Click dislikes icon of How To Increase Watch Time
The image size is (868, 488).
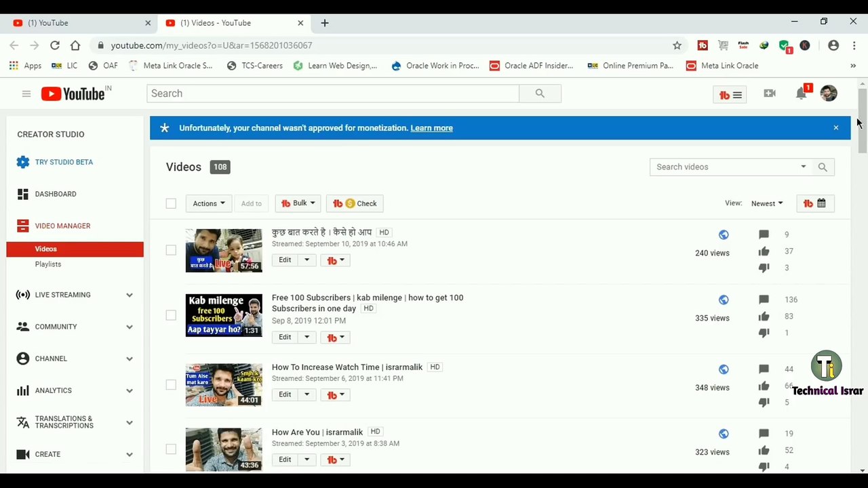coord(764,403)
